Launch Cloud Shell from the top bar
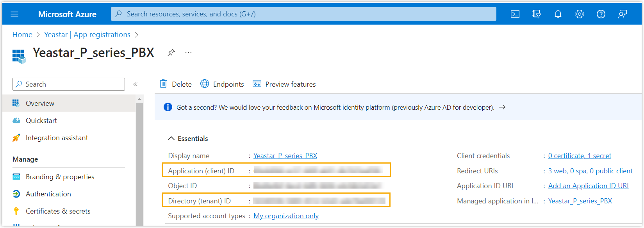Viewport: 644px width, 228px height. pyautogui.click(x=515, y=14)
